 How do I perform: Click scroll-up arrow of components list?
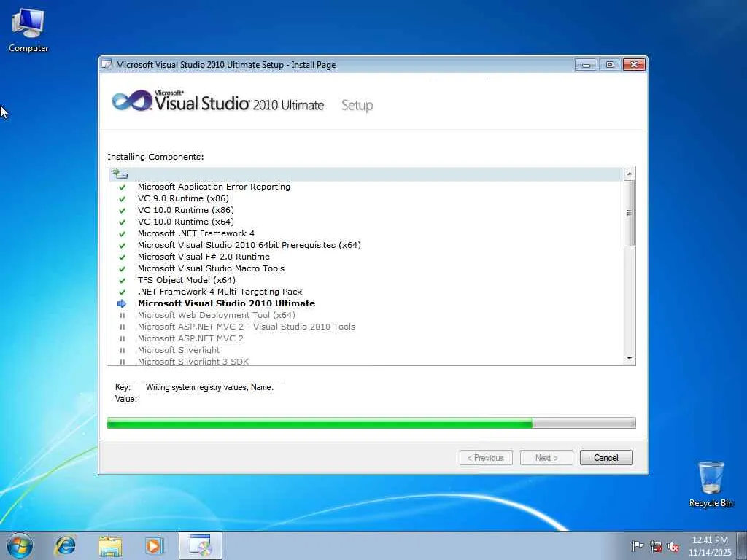(x=630, y=174)
